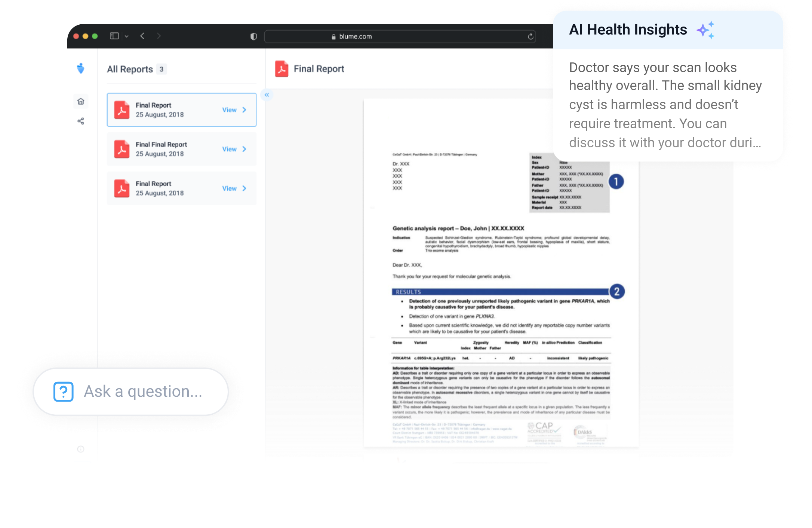This screenshot has height=528, width=812.
Task: Click the All Reports heading
Action: (130, 69)
